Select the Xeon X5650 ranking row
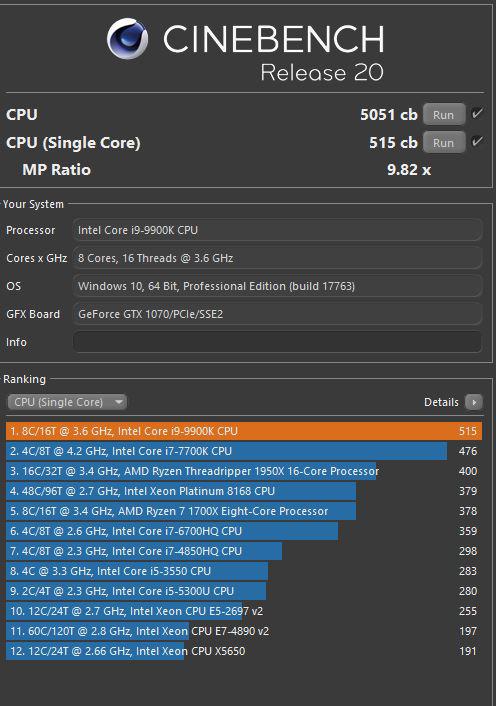This screenshot has width=496, height=706. [x=244, y=651]
